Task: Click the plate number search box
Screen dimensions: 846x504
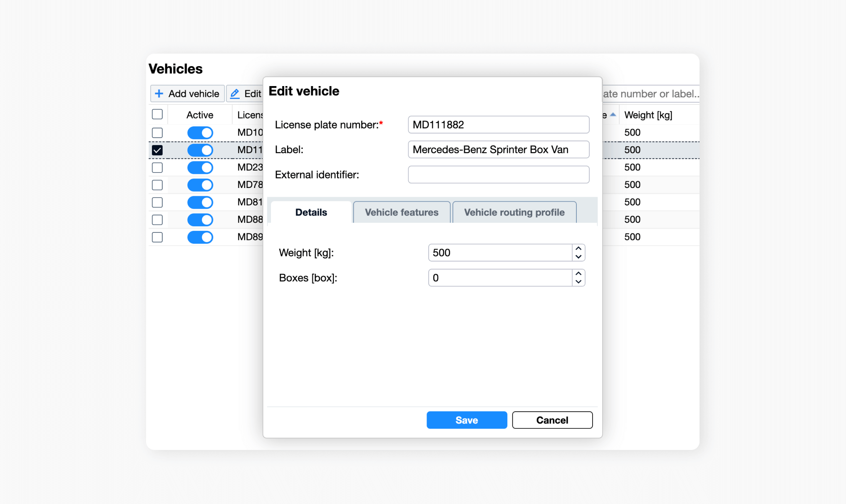Action: [x=650, y=94]
